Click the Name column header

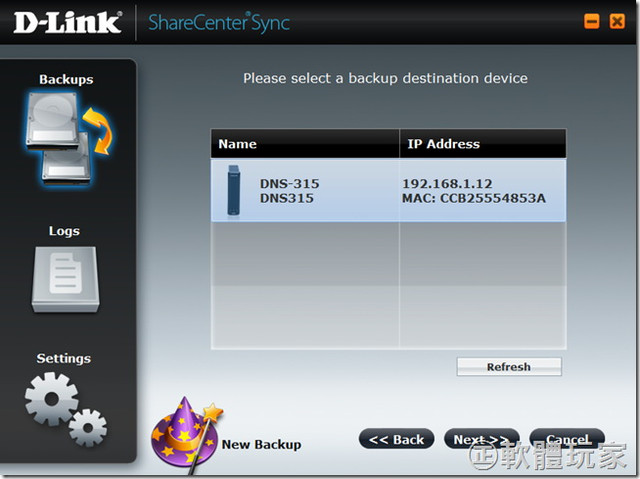[238, 144]
